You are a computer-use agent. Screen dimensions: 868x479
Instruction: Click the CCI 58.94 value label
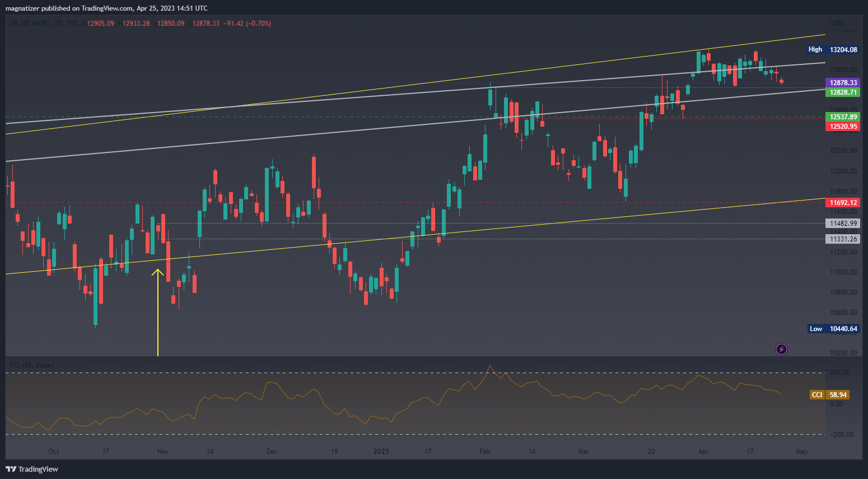[829, 395]
